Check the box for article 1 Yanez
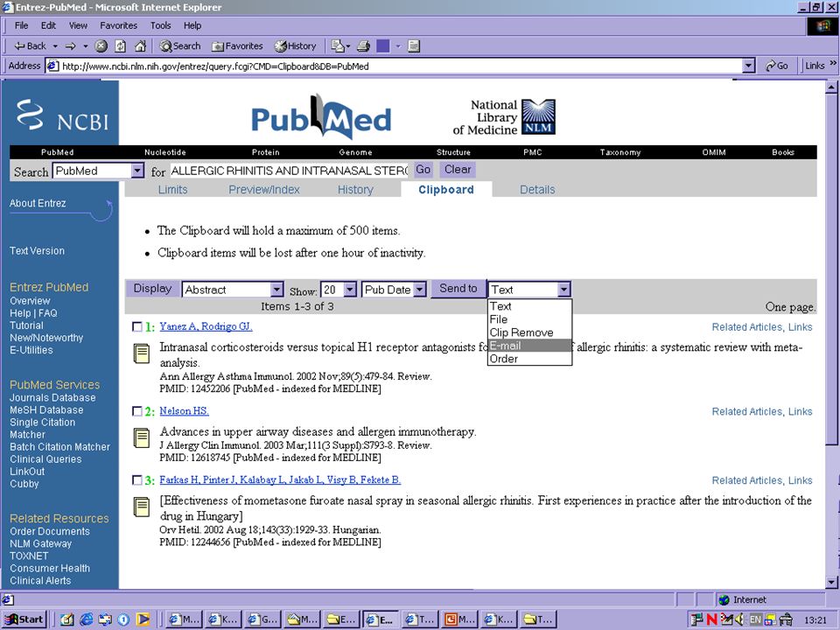 pyautogui.click(x=137, y=326)
